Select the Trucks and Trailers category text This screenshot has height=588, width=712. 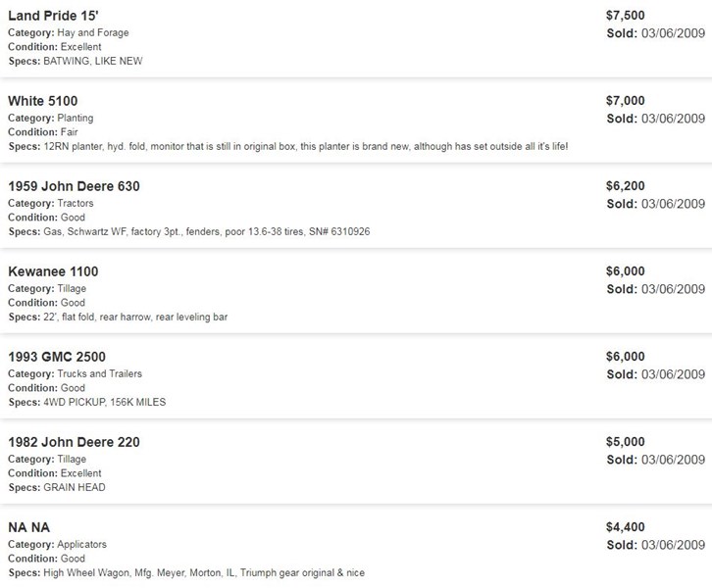(x=105, y=373)
